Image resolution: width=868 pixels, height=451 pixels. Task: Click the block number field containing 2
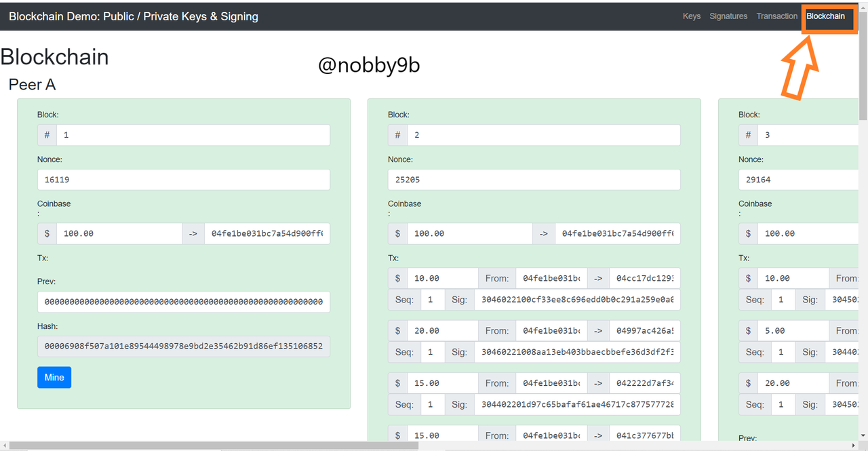(x=543, y=135)
